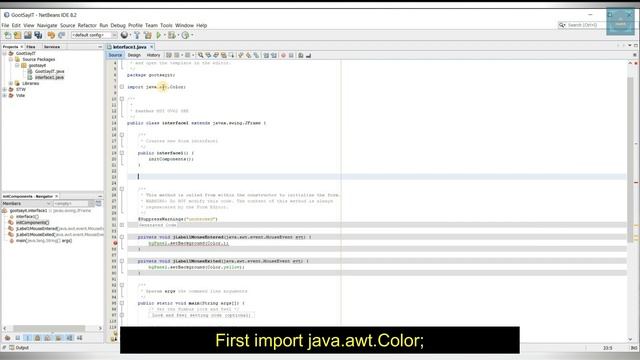Toggle Bookmark from the editor toolbar
Image resolution: width=640 pixels, height=360 pixels.
(256, 55)
